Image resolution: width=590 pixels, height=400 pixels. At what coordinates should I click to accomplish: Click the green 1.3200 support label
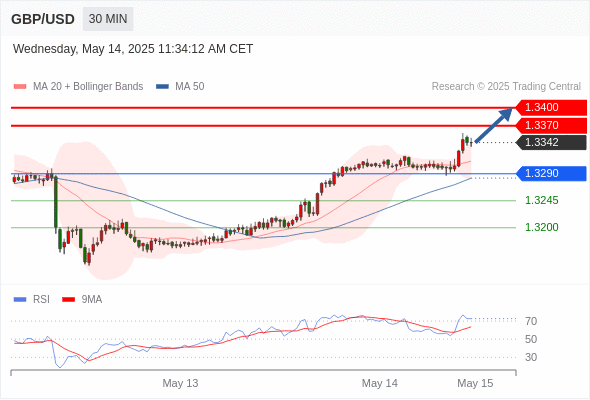pyautogui.click(x=542, y=227)
